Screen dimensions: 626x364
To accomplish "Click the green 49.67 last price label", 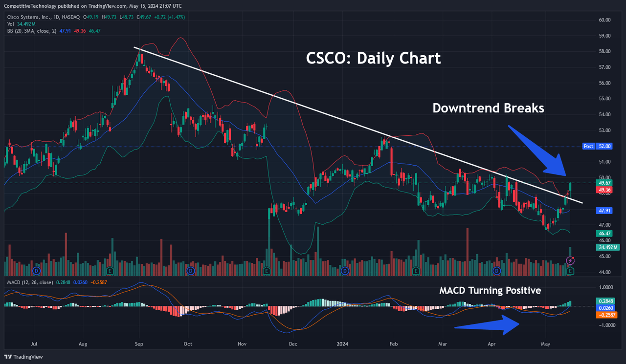I will (x=603, y=182).
